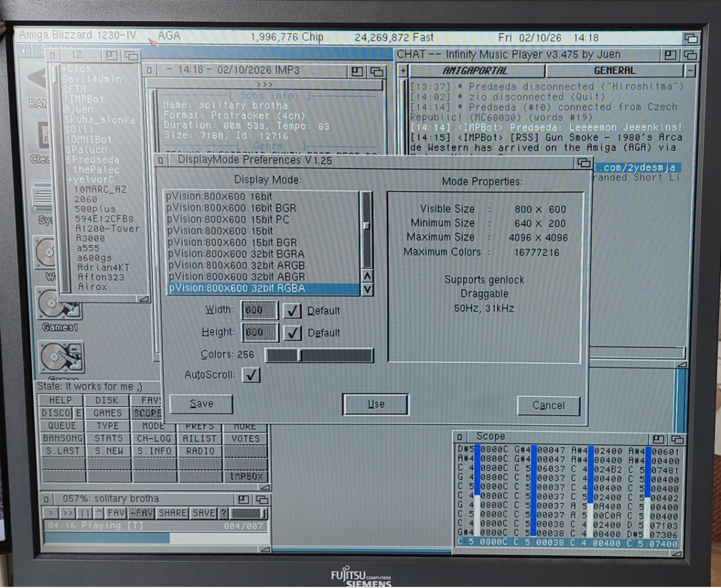The height and width of the screenshot is (588, 721).
Task: Click the display mode list up arrow
Action: point(367,276)
